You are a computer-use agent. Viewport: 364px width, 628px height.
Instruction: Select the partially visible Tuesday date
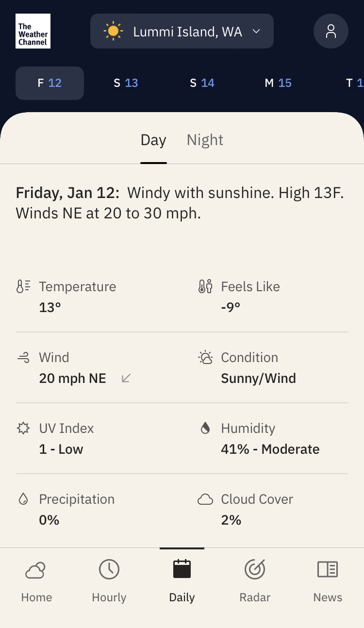353,83
